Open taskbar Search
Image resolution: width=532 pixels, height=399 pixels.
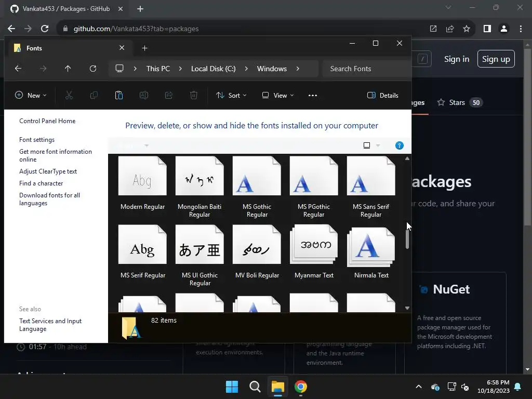255,387
